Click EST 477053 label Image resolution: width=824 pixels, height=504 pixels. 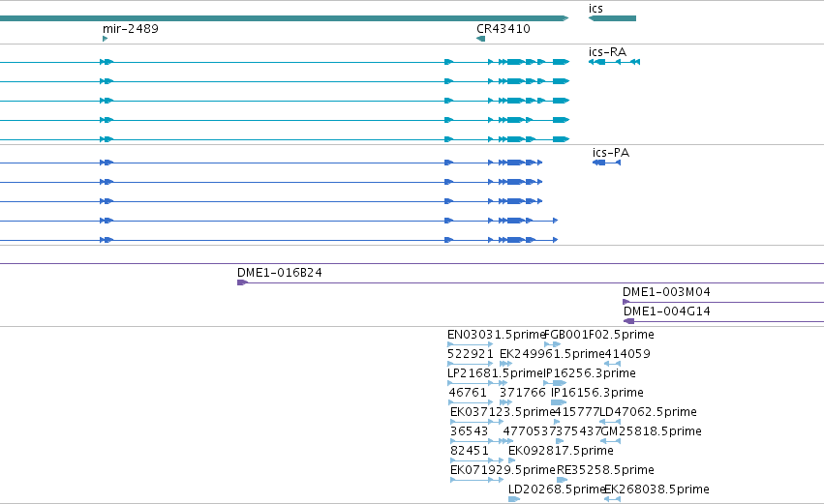[x=526, y=431]
